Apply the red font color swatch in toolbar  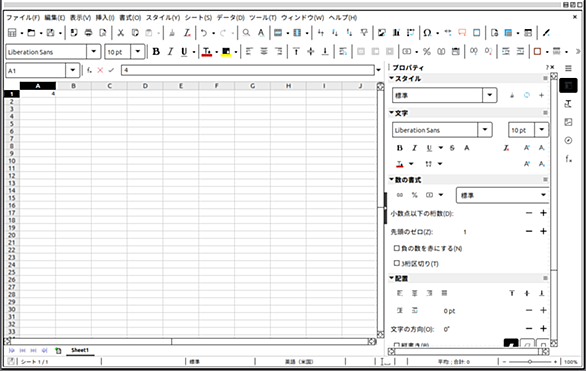point(207,52)
